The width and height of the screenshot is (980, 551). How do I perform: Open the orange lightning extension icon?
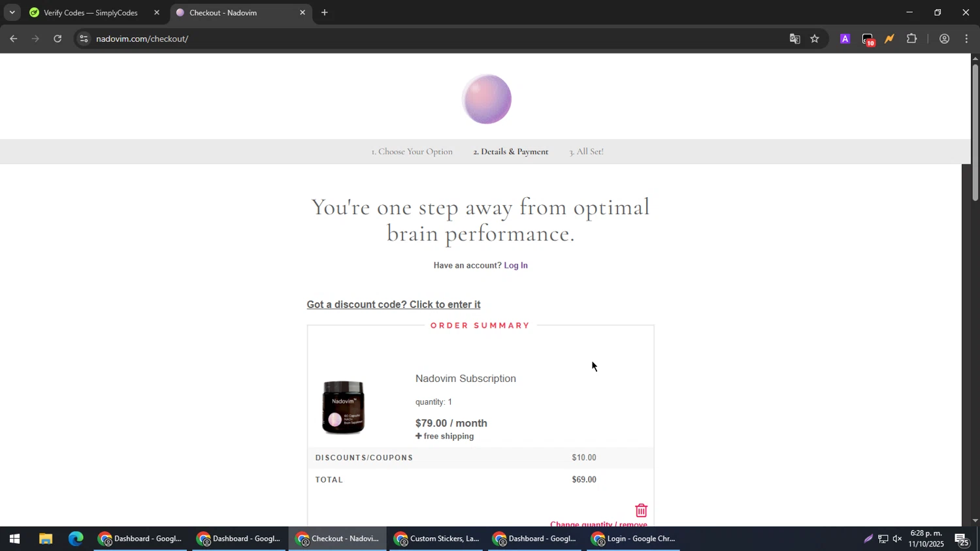coord(889,39)
